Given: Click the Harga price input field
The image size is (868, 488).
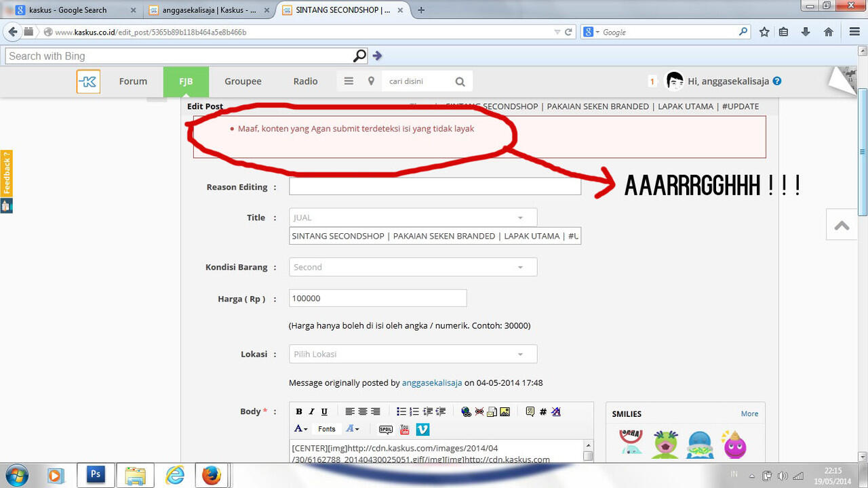Looking at the screenshot, I should pos(378,298).
